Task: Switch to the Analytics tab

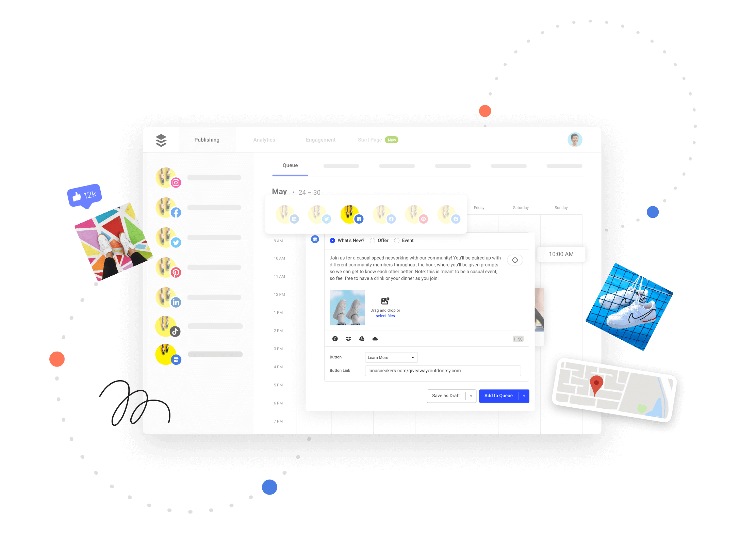Action: [x=264, y=140]
